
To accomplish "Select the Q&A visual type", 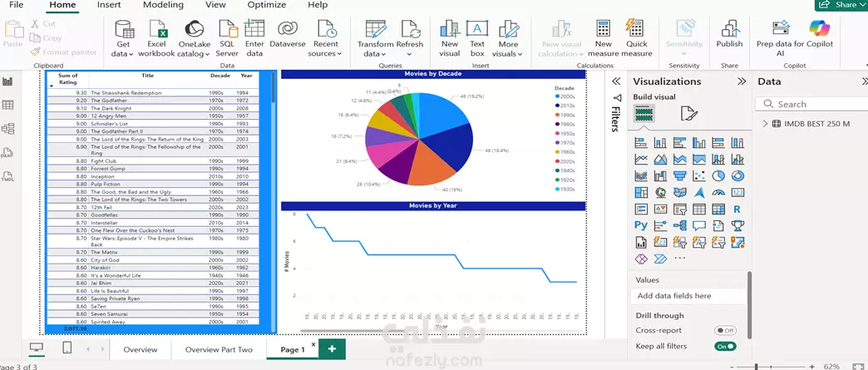I will (699, 225).
